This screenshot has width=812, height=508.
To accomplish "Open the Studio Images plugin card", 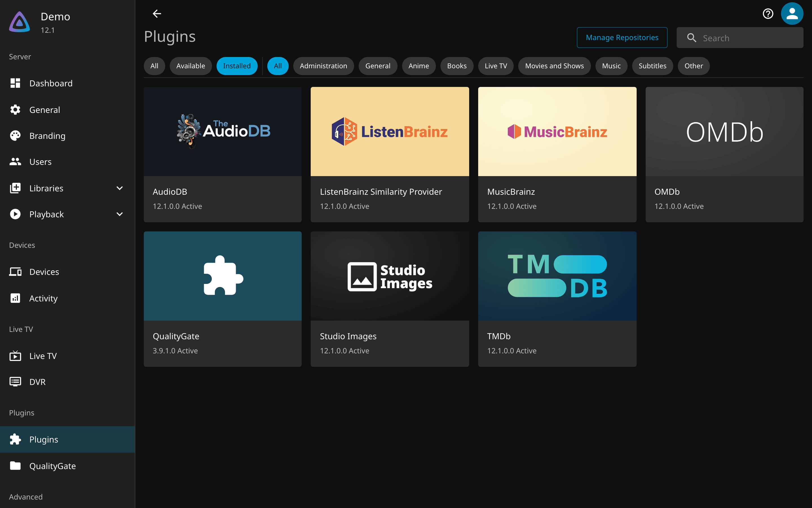I will [390, 299].
